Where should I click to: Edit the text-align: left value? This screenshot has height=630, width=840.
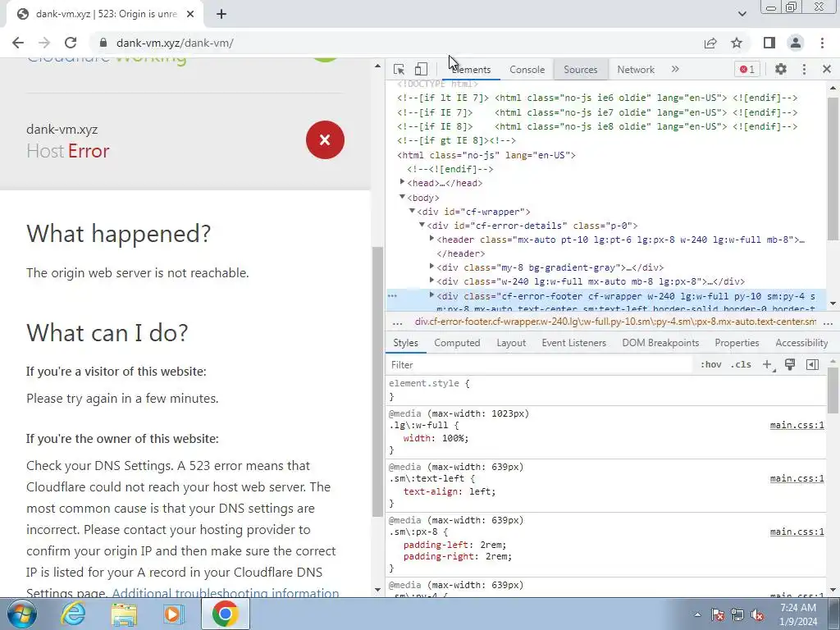coord(482,491)
